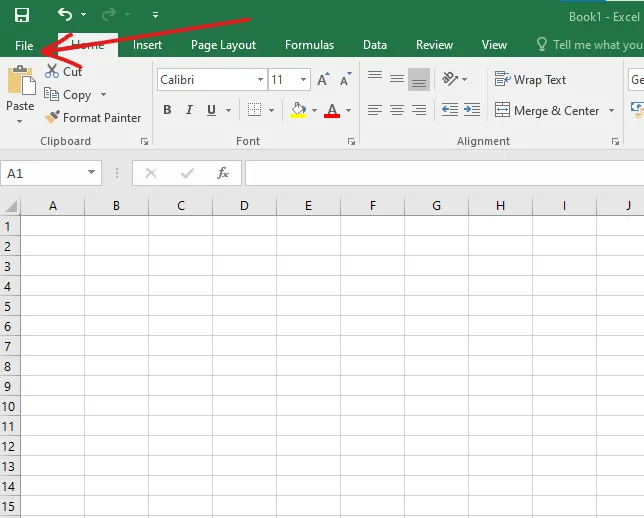Screen dimensions: 644x518
Task: Expand the Paste options dropdown arrow
Action: pyautogui.click(x=19, y=121)
